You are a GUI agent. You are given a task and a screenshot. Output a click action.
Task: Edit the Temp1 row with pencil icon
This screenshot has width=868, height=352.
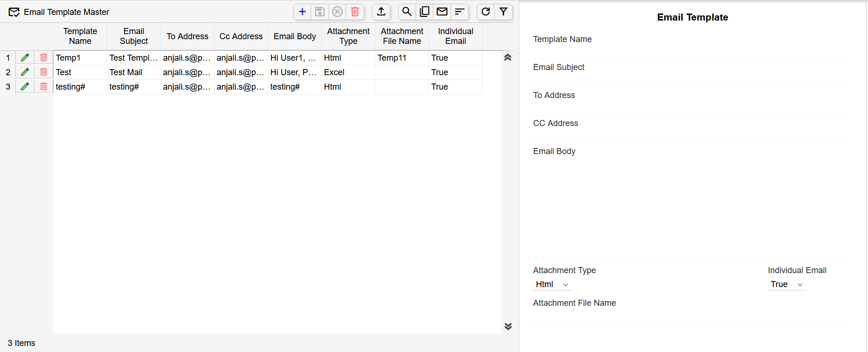pos(25,58)
